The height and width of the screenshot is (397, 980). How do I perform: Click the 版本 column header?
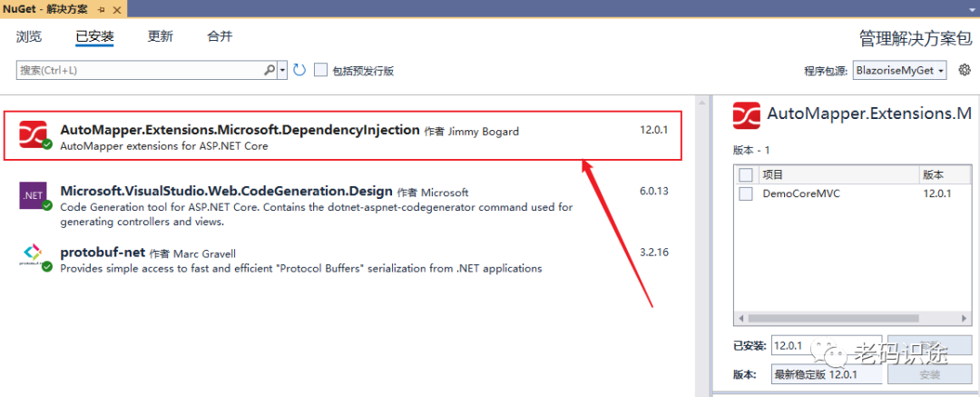point(945,174)
